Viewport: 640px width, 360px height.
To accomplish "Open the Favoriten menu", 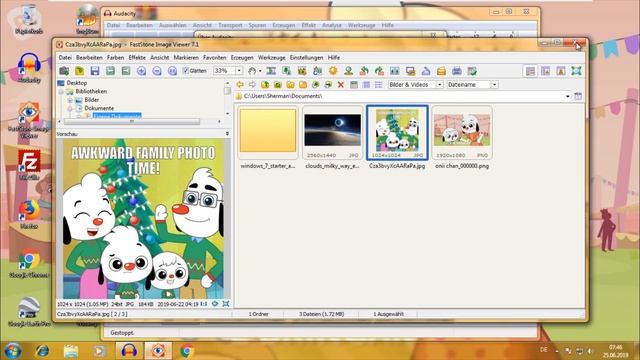I will coord(215,58).
